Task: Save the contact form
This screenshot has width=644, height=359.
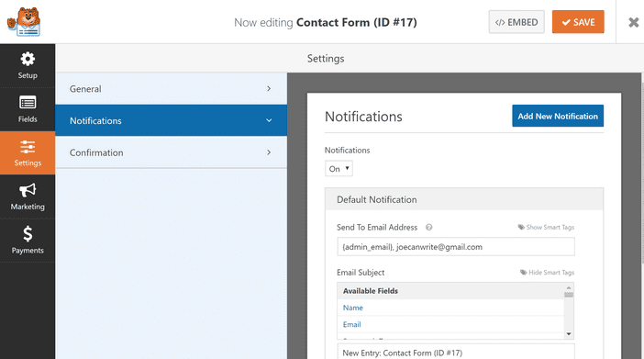Action: [578, 22]
